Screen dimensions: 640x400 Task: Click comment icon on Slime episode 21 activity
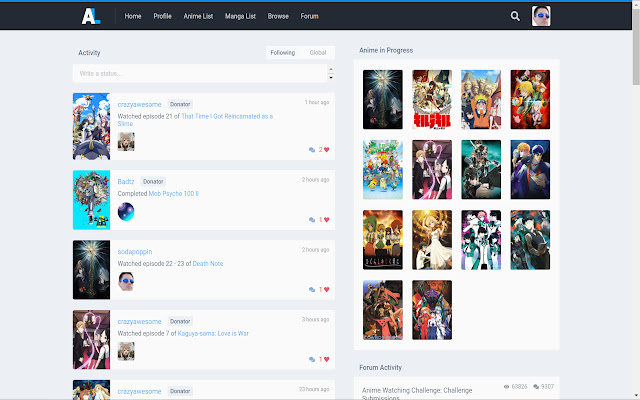(x=312, y=150)
